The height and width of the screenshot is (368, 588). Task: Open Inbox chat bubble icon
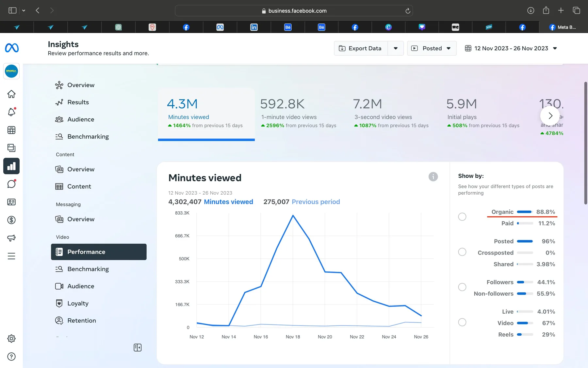point(11,184)
